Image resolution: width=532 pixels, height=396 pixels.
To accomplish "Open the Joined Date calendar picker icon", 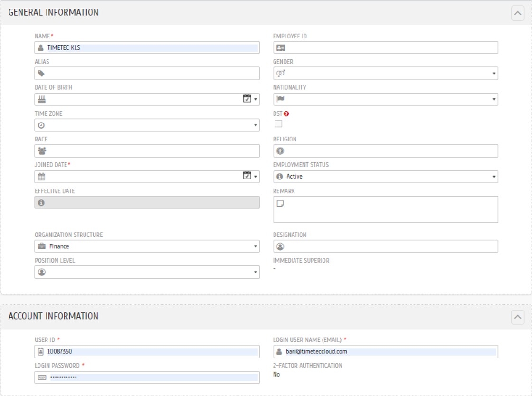I will 247,176.
